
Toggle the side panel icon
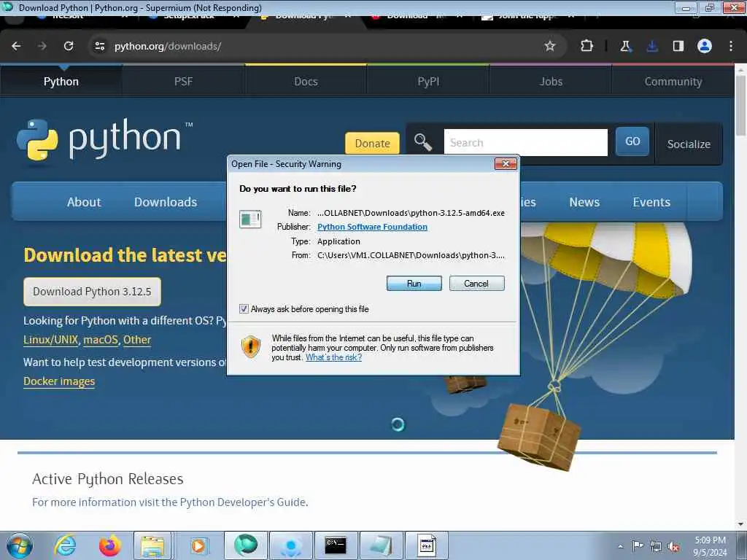(x=678, y=46)
